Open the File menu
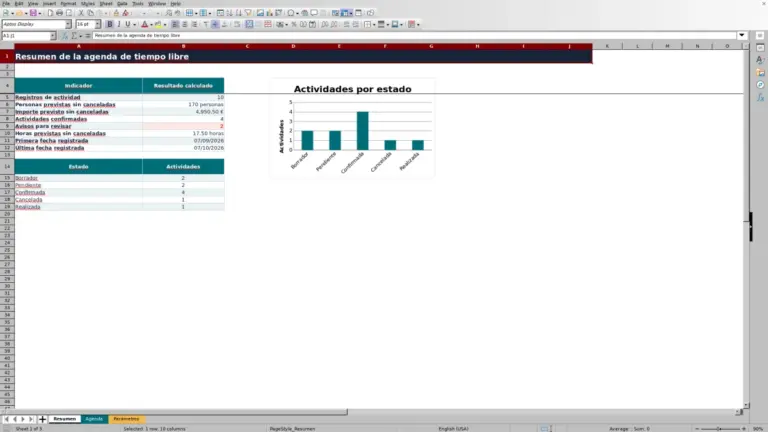Image resolution: width=768 pixels, height=432 pixels. click(x=6, y=3)
